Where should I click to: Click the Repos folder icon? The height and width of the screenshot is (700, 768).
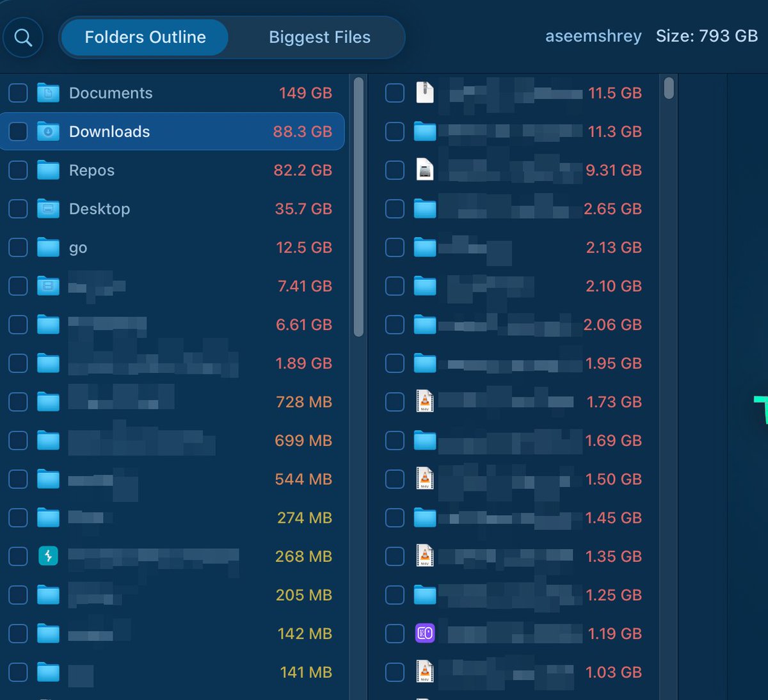48,170
